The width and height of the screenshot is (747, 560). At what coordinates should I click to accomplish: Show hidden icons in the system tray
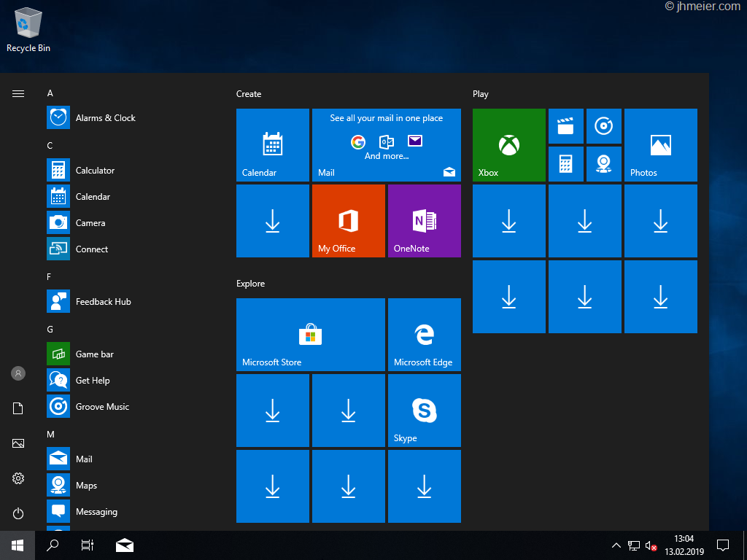[x=616, y=545]
